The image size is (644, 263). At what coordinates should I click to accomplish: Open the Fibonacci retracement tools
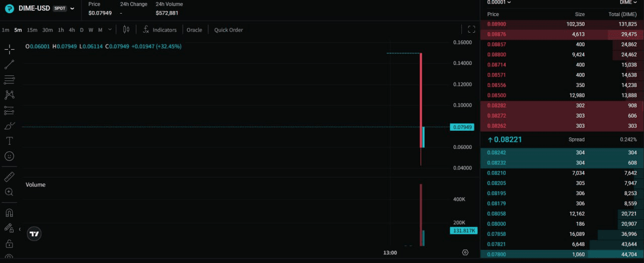pyautogui.click(x=9, y=79)
